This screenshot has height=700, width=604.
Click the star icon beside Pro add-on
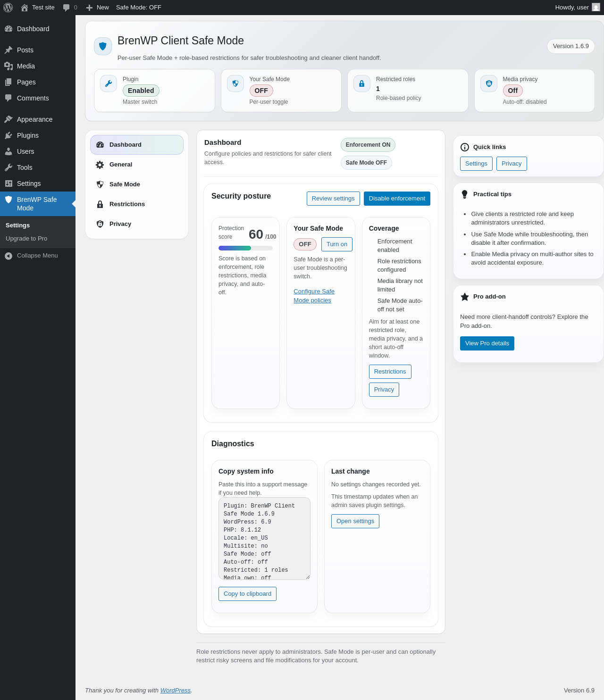[465, 297]
